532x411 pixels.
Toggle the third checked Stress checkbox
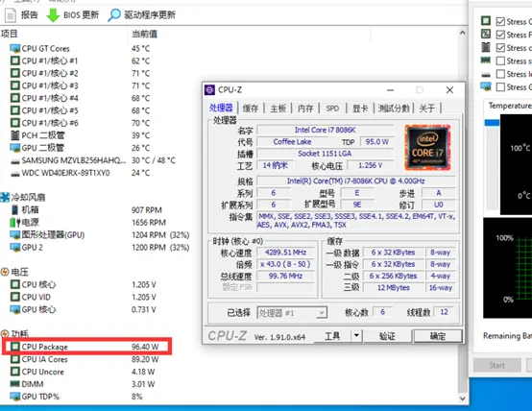pos(500,48)
